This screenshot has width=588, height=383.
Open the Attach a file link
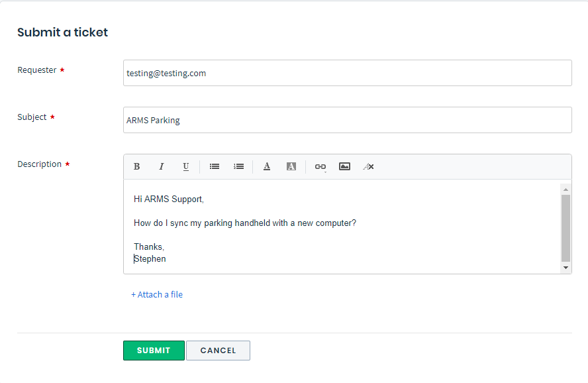point(157,294)
